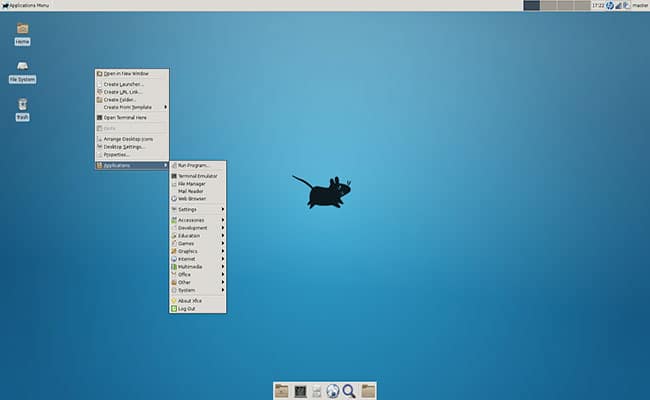
Task: Select Create URL Link from context menu
Action: coord(132,92)
